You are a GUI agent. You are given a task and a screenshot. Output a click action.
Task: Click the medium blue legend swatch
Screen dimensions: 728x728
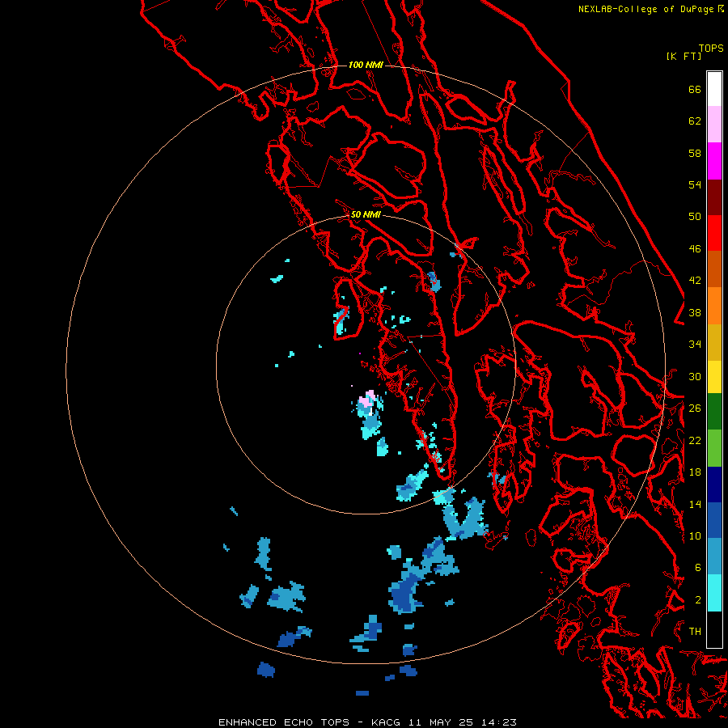(714, 520)
